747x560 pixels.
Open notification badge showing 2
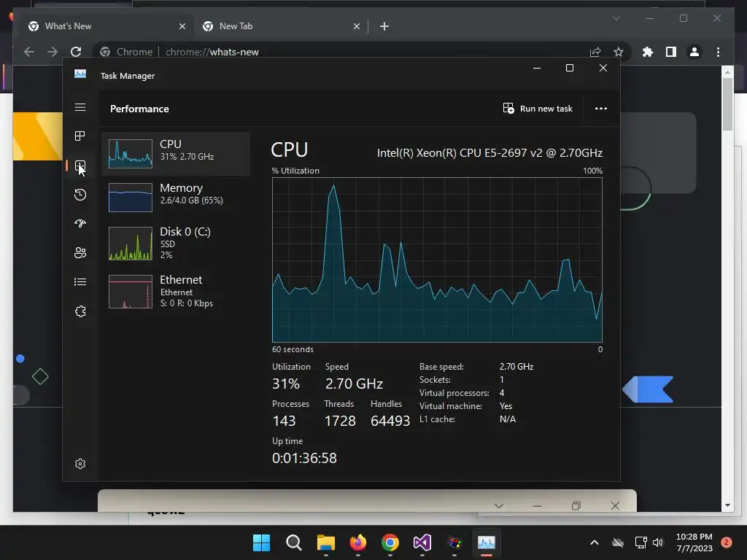(727, 542)
